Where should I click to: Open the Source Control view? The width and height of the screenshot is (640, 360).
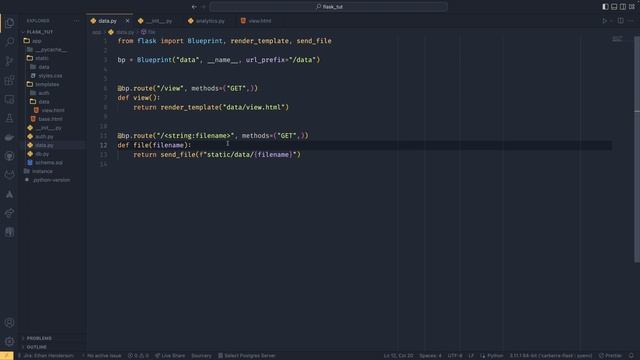(x=9, y=61)
